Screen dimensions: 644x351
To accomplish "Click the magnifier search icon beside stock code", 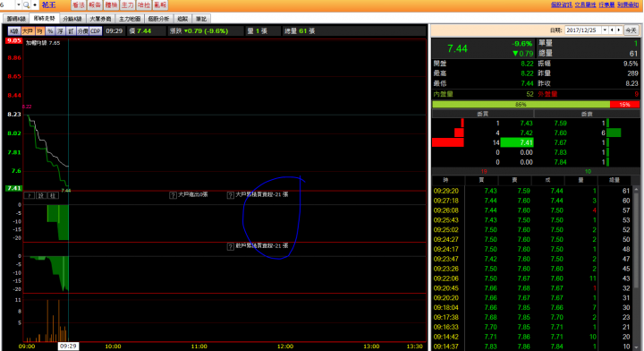I will coord(26,5).
